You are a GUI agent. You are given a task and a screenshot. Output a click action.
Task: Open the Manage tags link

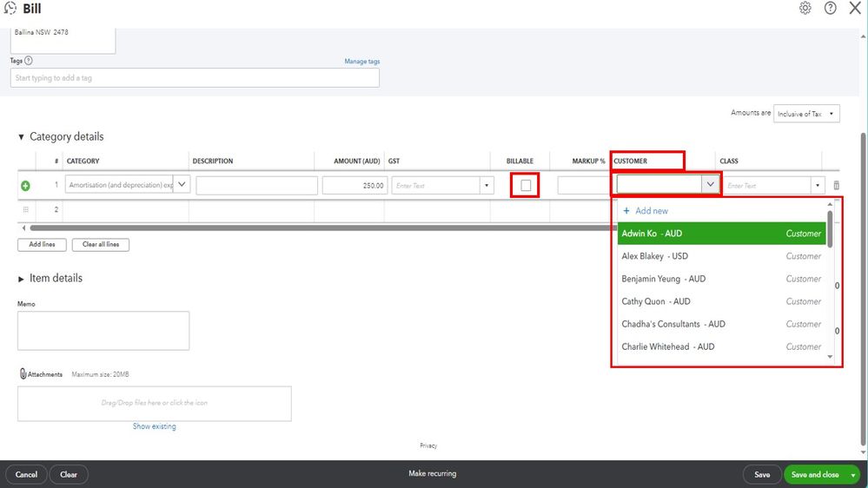click(362, 62)
